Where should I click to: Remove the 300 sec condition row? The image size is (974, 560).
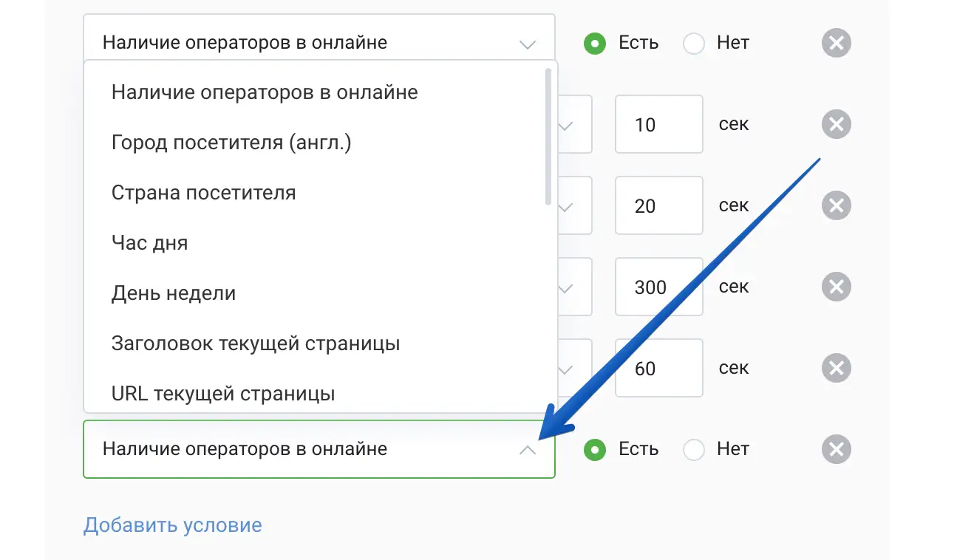click(836, 287)
